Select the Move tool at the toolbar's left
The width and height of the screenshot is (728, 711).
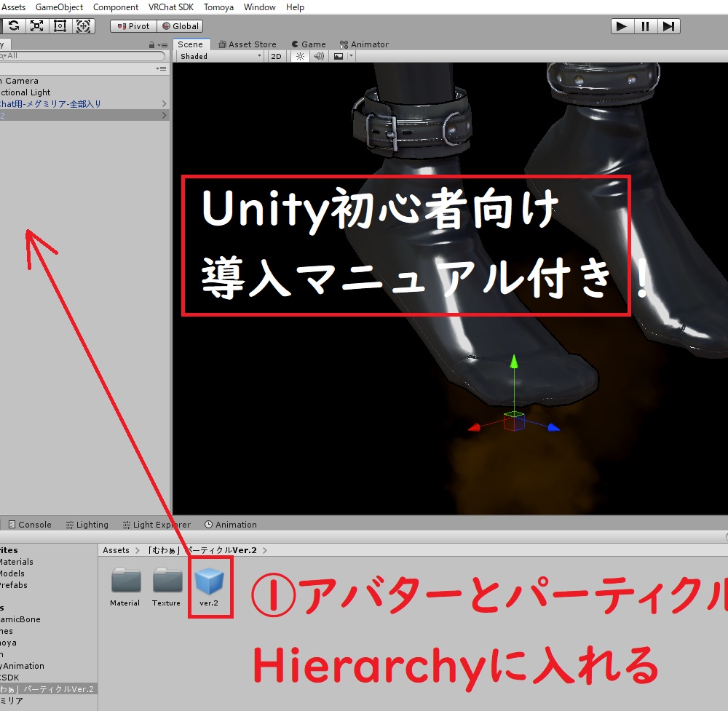pyautogui.click(x=2, y=25)
